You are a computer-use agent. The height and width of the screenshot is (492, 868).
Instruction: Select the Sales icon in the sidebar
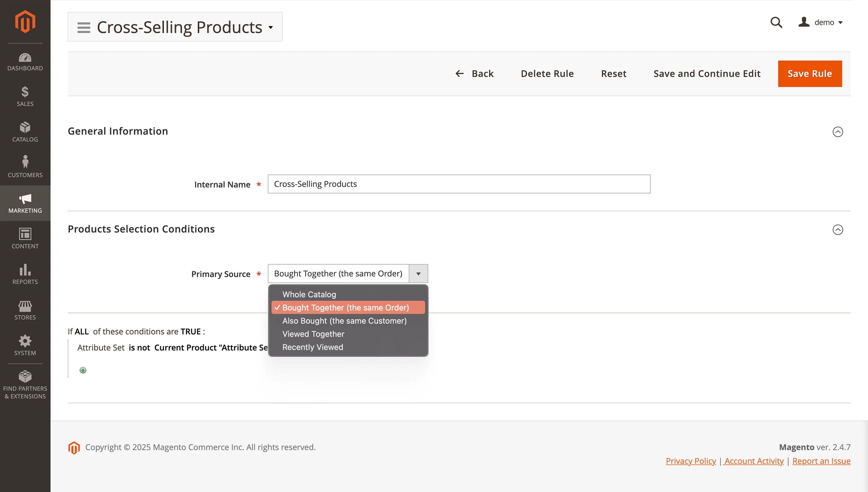pos(25,97)
